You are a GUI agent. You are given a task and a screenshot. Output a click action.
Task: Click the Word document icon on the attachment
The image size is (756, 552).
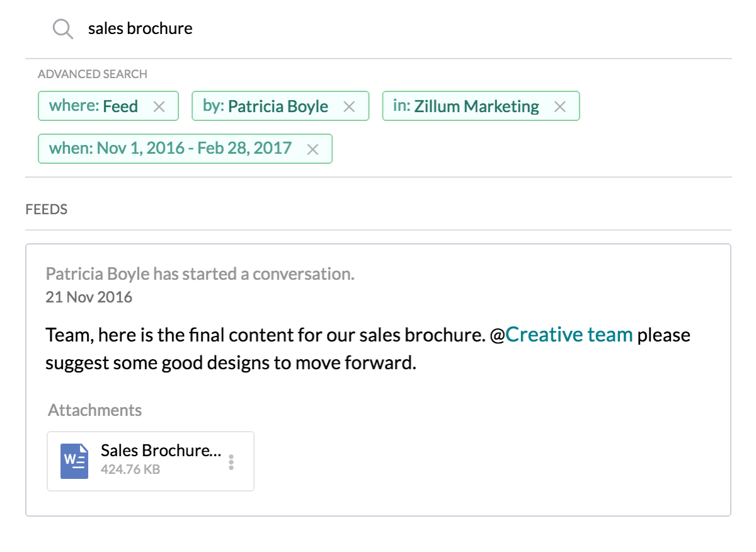click(x=74, y=461)
